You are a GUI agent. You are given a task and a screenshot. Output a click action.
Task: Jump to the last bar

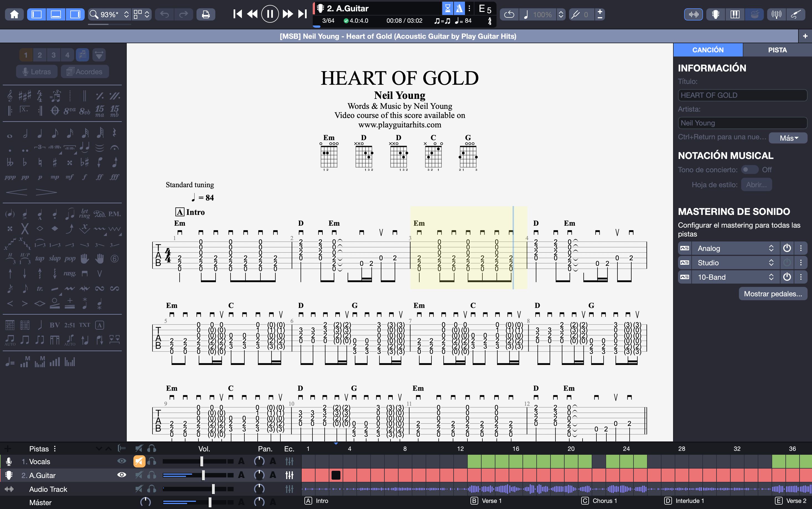tap(302, 14)
